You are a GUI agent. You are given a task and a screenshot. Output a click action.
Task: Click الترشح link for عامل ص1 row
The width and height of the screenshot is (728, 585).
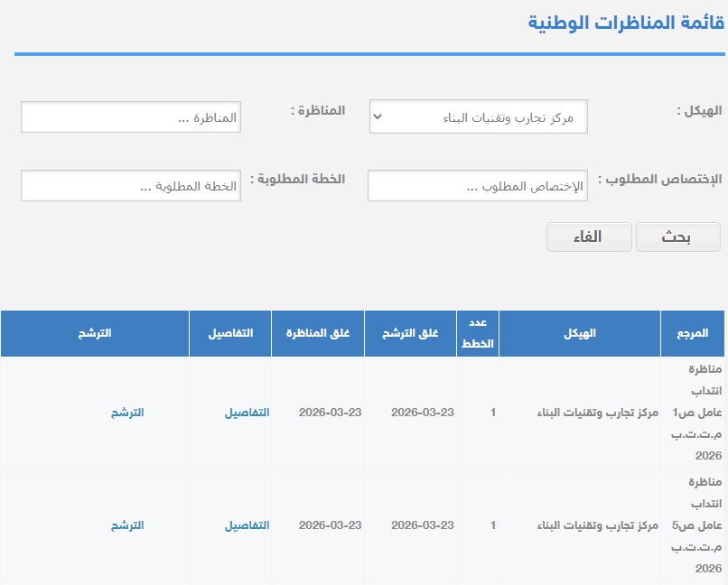127,413
